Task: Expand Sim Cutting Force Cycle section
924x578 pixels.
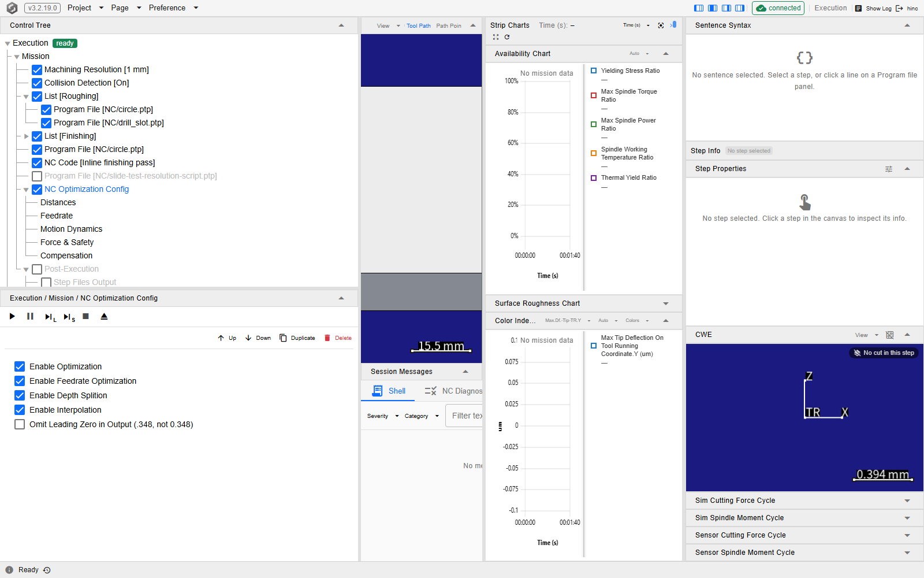Action: click(x=907, y=501)
